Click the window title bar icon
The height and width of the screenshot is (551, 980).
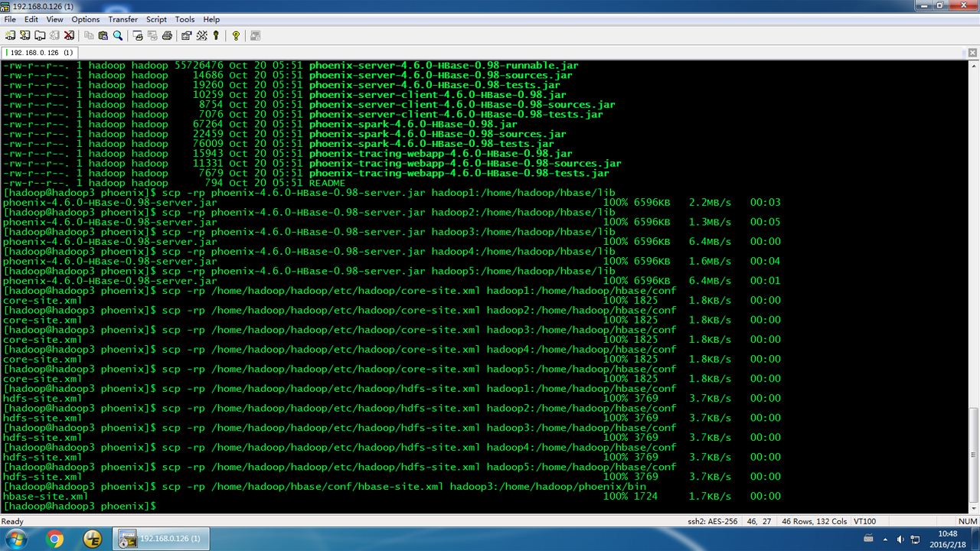pos(6,6)
